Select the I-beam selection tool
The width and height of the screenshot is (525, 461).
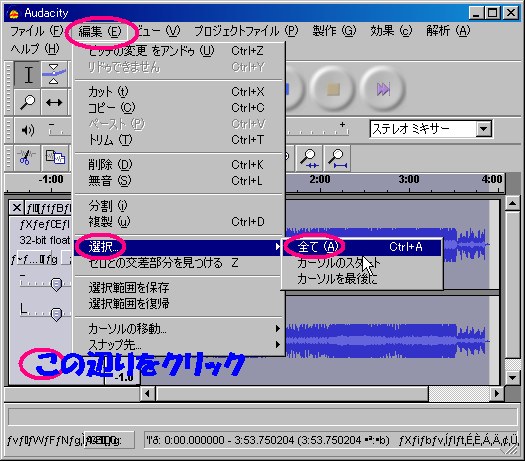pos(28,74)
